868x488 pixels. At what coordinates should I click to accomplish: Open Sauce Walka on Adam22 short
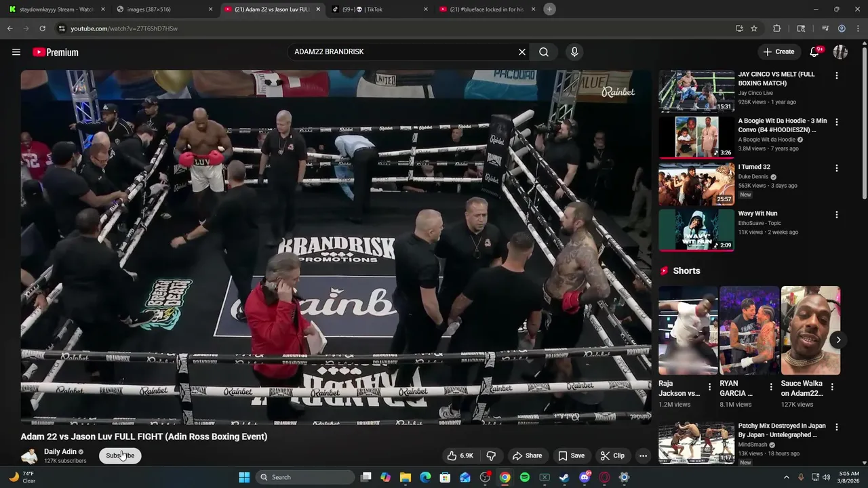(x=810, y=330)
